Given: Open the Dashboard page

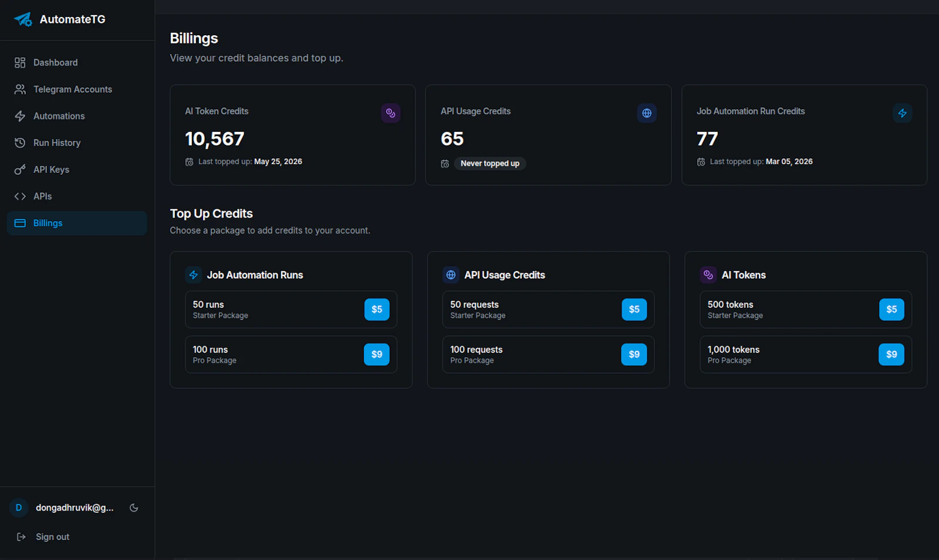Looking at the screenshot, I should click(77, 63).
